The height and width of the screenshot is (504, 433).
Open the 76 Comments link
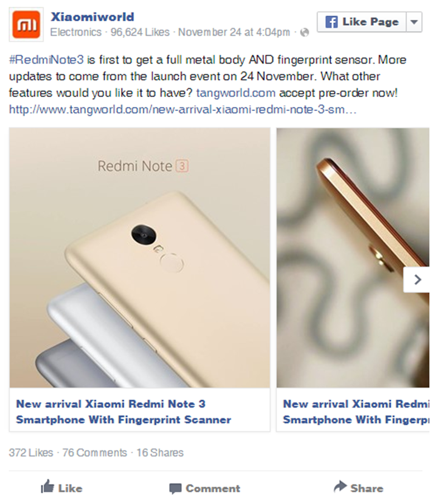[x=94, y=453]
